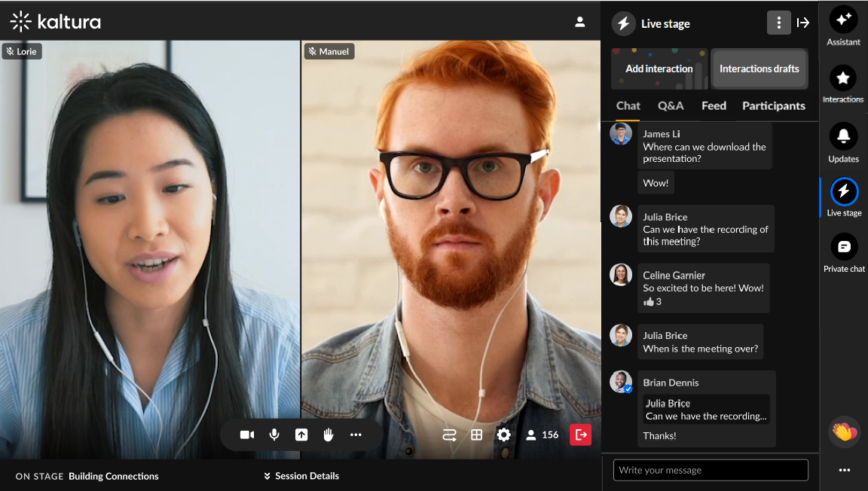Open the sidebar more options ellipsis

(x=844, y=470)
